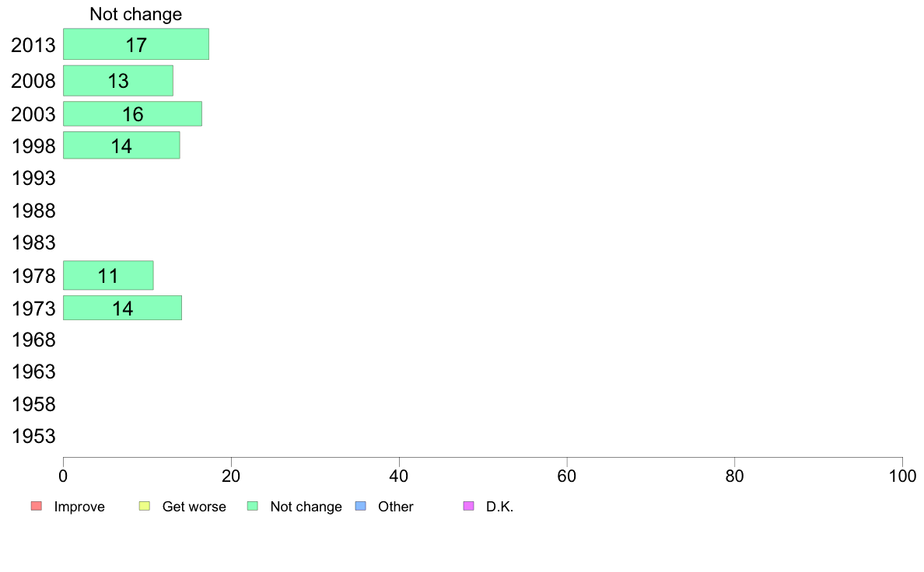Screen dimensions: 924x572
Task: Click the 1993 year label
Action: point(33,178)
